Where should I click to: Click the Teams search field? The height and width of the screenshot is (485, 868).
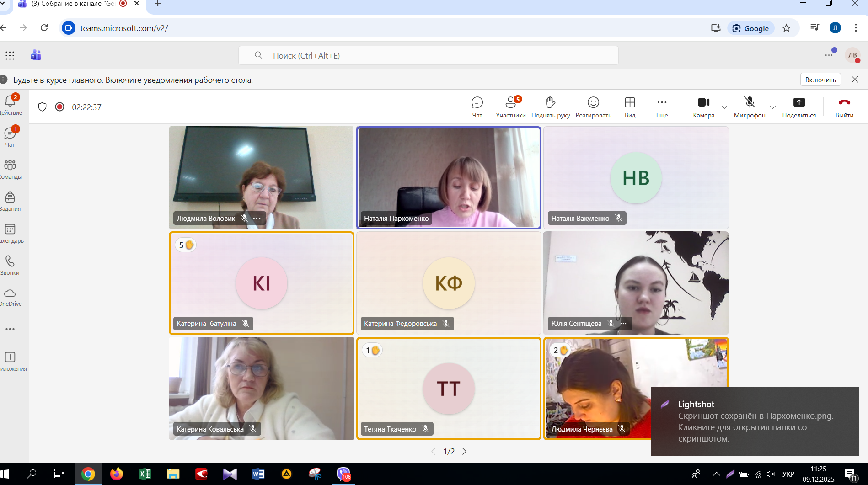[x=428, y=55]
